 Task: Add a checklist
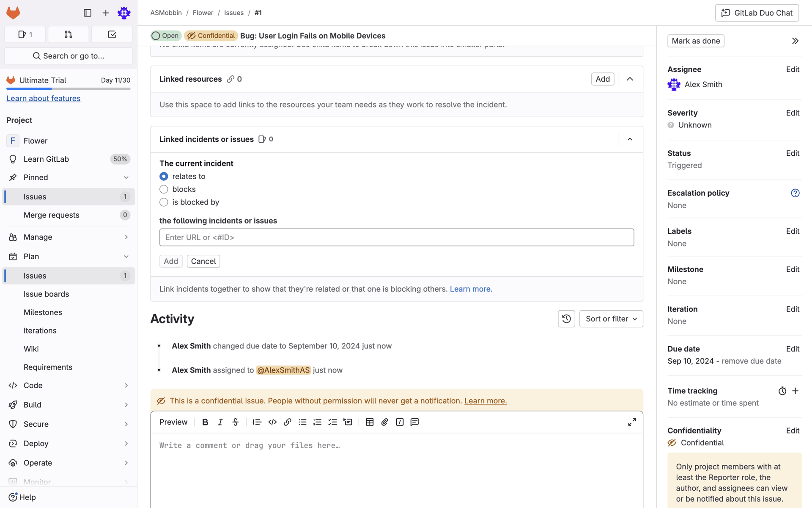[333, 422]
